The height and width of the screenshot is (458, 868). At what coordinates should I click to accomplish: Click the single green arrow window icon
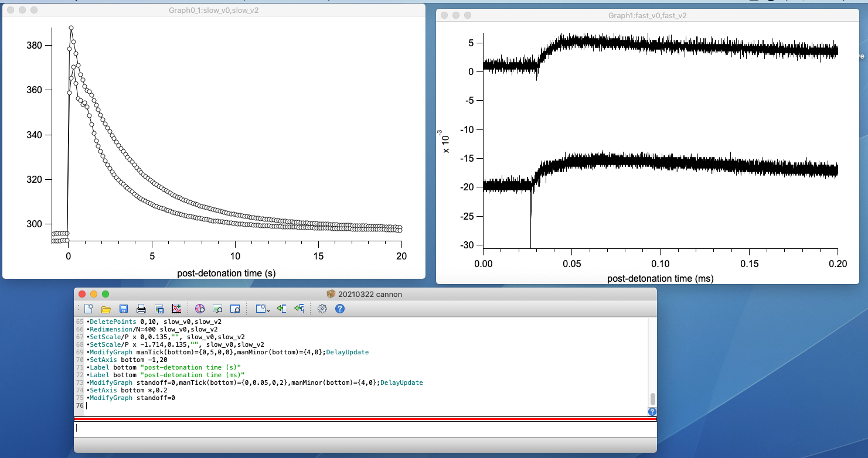(282, 309)
